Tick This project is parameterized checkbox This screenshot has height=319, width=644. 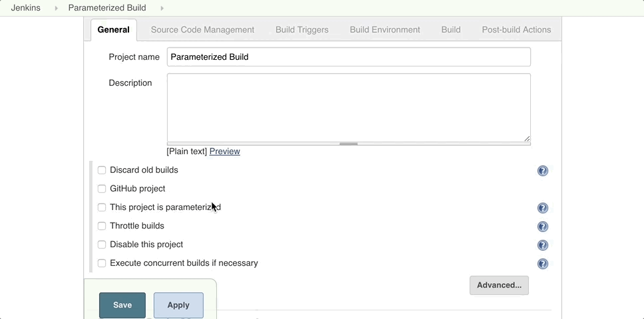pyautogui.click(x=102, y=207)
